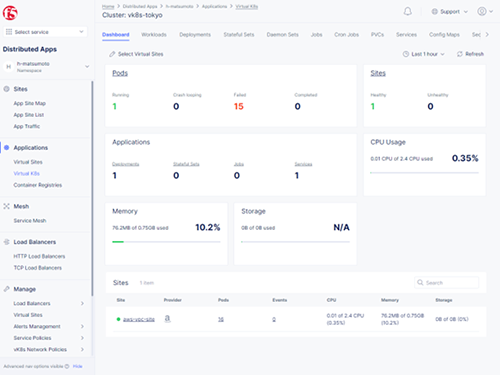
Task: Hide advanced nav options link
Action: (x=78, y=366)
